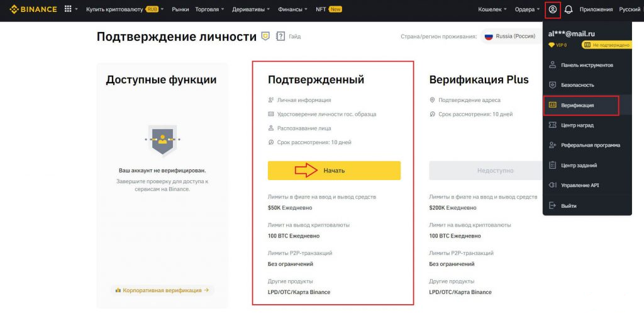This screenshot has height=313, width=644.
Task: Click the Управление API icon
Action: click(x=552, y=186)
